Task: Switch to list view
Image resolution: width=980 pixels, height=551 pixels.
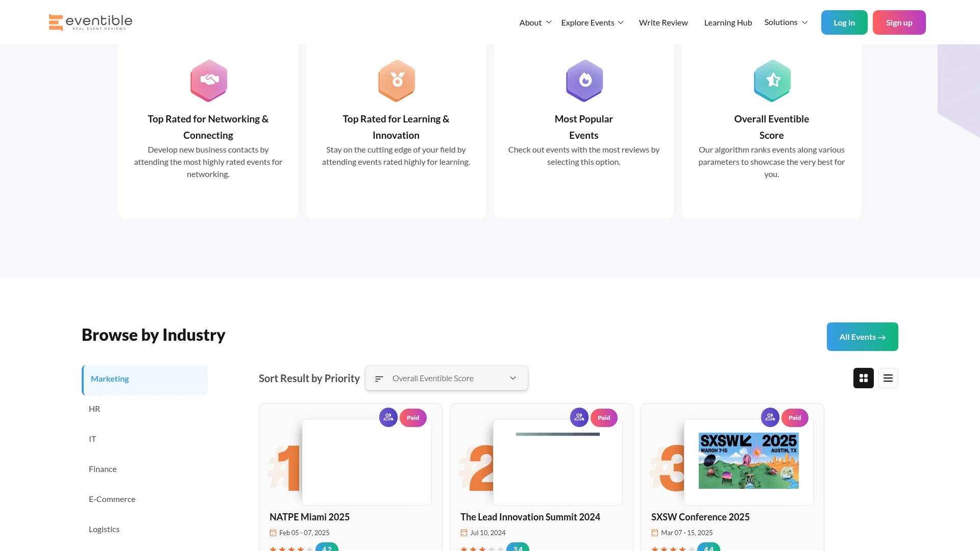Action: pos(888,378)
